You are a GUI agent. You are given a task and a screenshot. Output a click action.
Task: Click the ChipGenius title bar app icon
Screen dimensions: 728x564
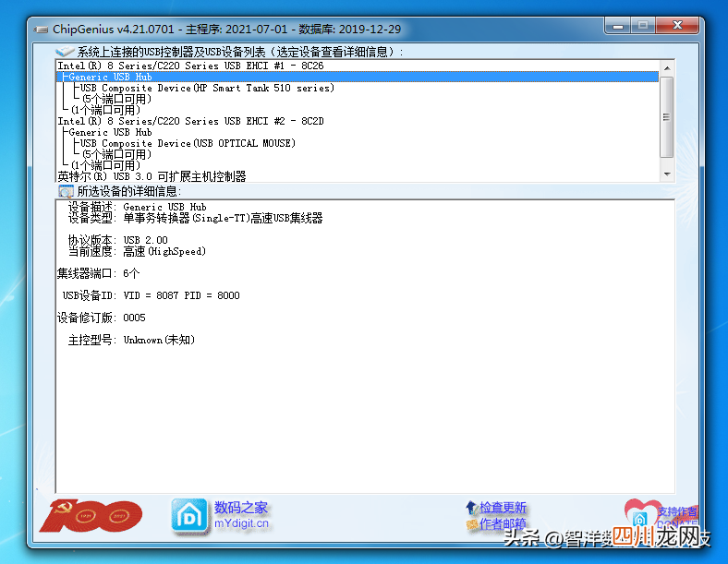coord(42,30)
